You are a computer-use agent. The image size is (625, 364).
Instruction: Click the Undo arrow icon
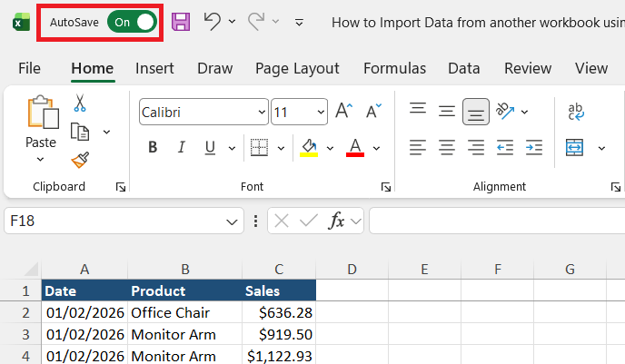click(x=213, y=22)
